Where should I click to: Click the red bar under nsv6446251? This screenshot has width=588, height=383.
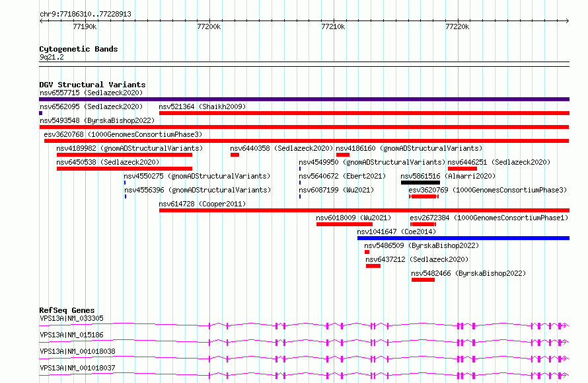[462, 169]
